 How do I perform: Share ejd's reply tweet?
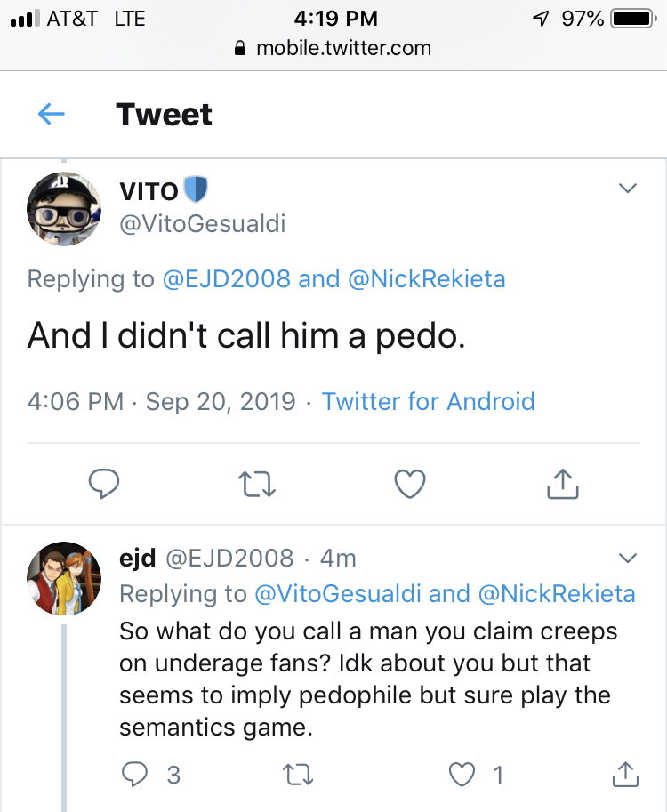click(x=625, y=775)
